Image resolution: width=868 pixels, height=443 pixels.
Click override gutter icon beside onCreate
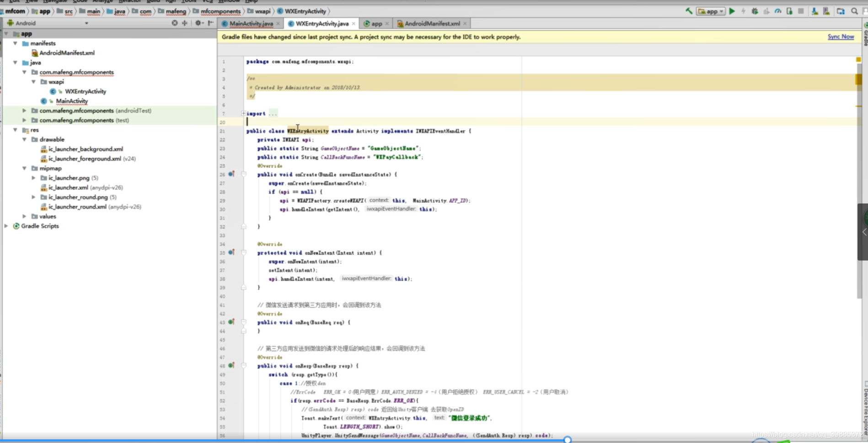[231, 174]
